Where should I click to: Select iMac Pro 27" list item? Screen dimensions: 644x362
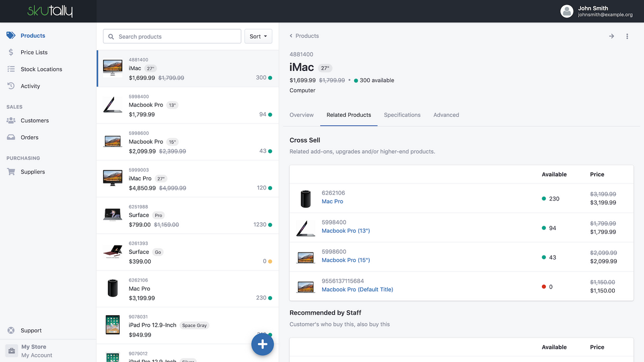pos(188,178)
